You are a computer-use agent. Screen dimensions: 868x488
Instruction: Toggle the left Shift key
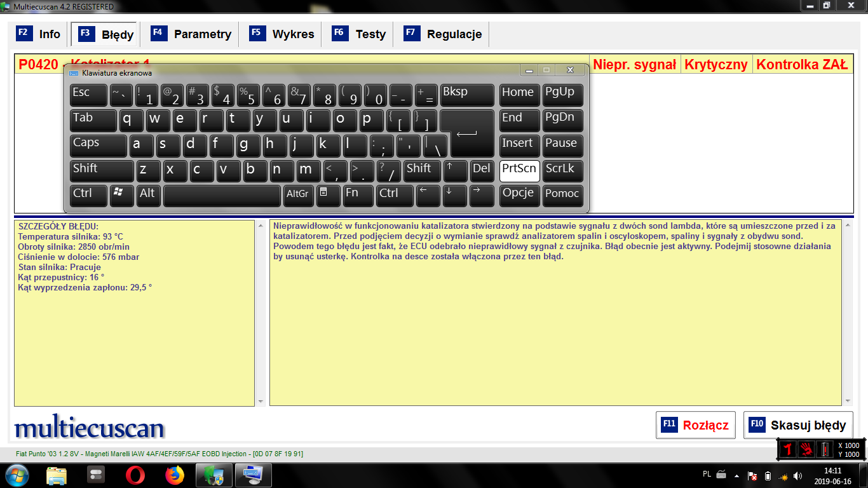[102, 171]
